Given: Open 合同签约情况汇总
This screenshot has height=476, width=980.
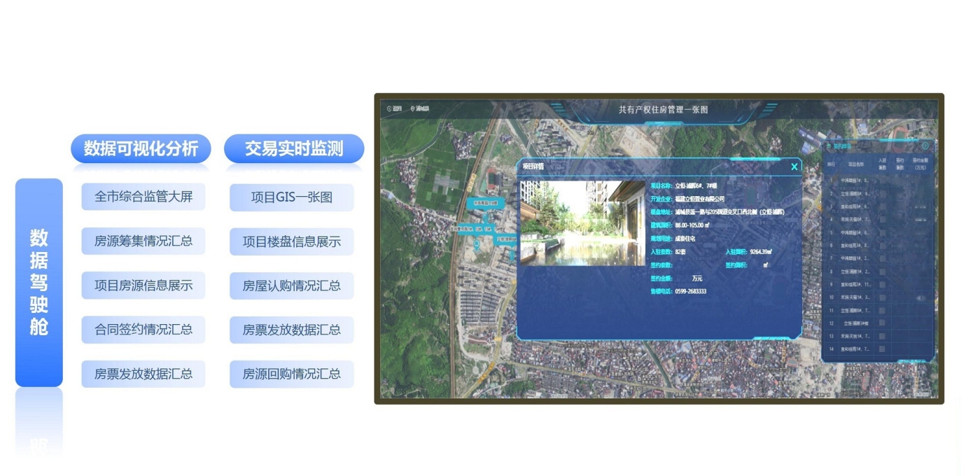Looking at the screenshot, I should (x=143, y=330).
